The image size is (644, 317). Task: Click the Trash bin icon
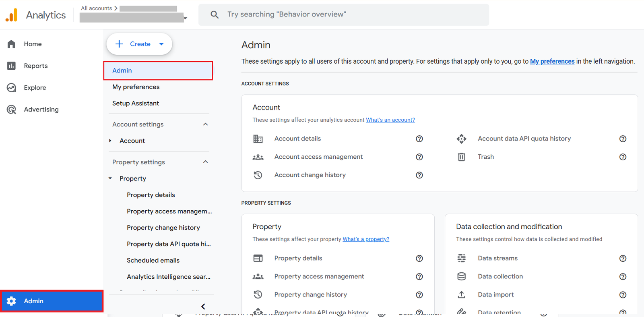click(x=462, y=157)
